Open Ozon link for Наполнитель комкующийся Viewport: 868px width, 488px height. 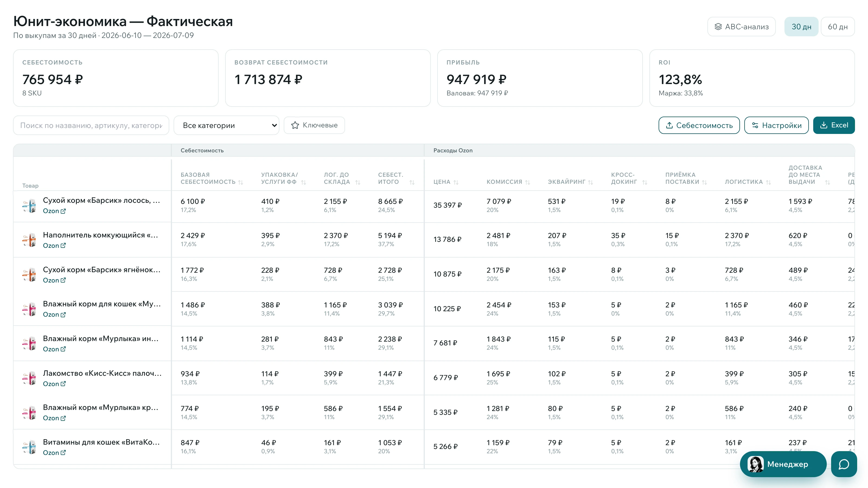[x=54, y=246]
